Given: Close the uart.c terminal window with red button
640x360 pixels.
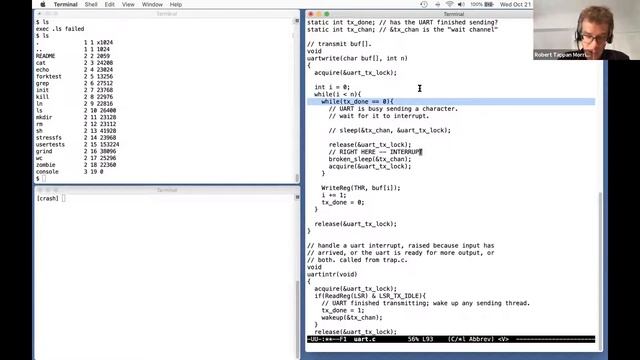Looking at the screenshot, I should (311, 14).
